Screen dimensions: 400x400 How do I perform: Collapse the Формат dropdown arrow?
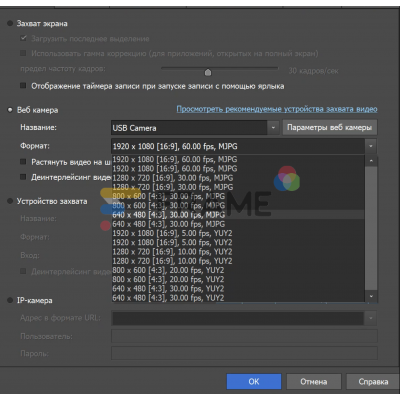[x=371, y=146]
